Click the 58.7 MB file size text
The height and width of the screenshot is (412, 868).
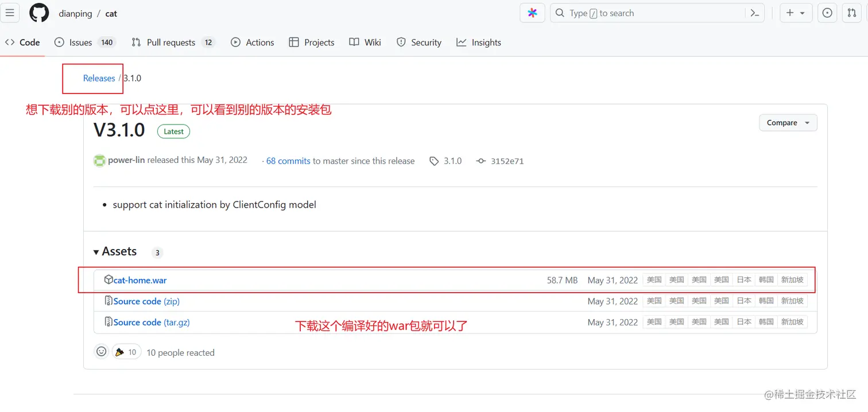click(562, 280)
